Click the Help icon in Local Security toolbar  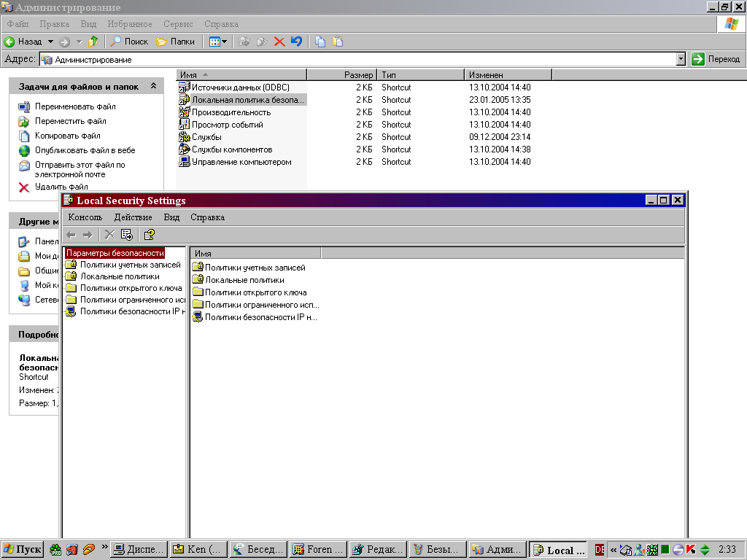point(149,235)
